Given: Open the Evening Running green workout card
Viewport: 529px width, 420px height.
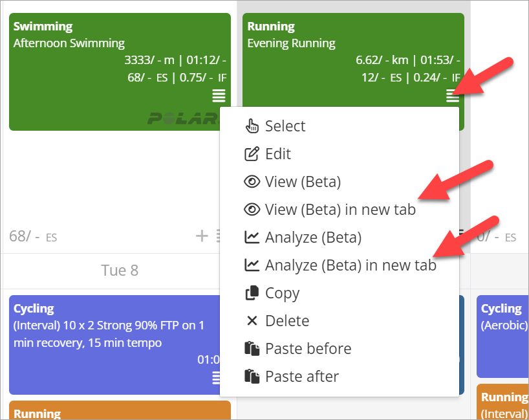Looking at the screenshot, I should [x=353, y=60].
